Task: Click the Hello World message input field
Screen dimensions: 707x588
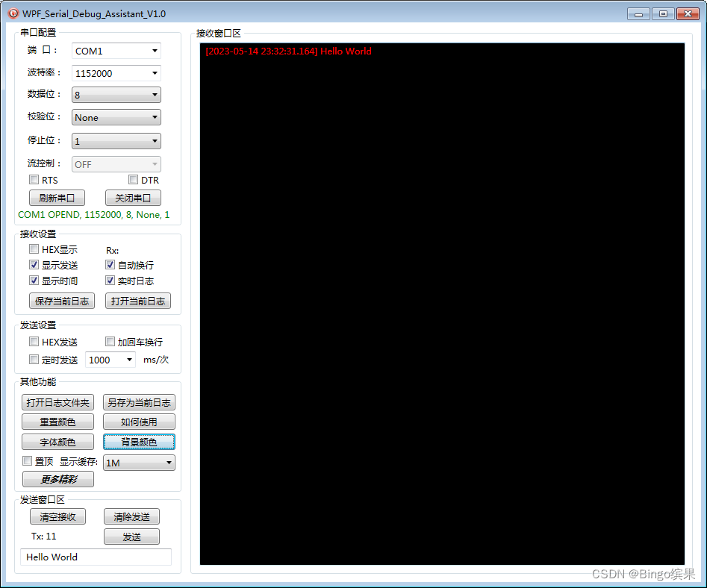Action: click(96, 557)
